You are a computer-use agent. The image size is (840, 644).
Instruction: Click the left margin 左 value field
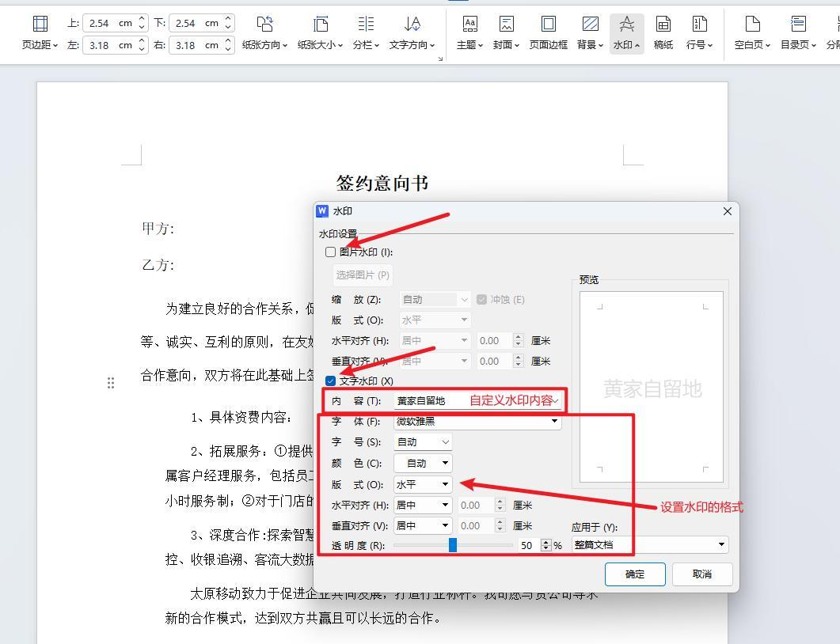click(110, 45)
